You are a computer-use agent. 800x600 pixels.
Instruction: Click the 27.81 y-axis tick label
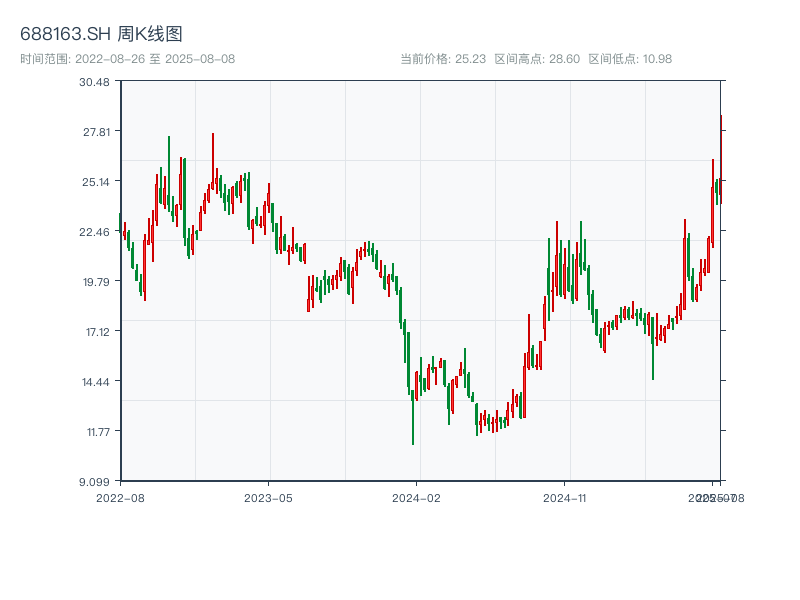point(95,131)
